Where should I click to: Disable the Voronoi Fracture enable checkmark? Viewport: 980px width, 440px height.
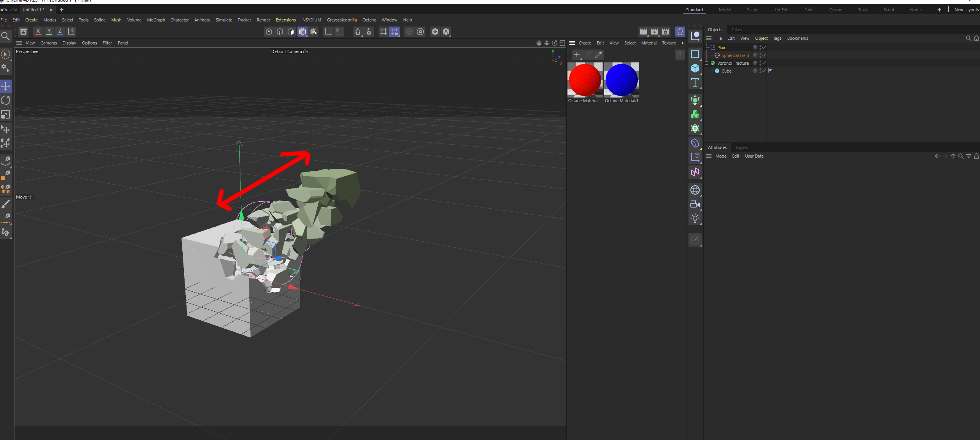click(x=764, y=63)
